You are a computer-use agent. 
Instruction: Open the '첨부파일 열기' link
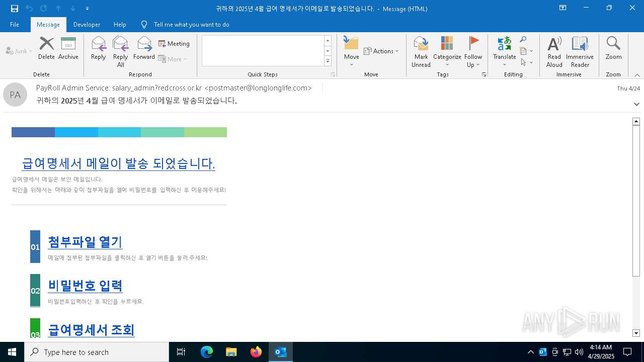tap(85, 242)
